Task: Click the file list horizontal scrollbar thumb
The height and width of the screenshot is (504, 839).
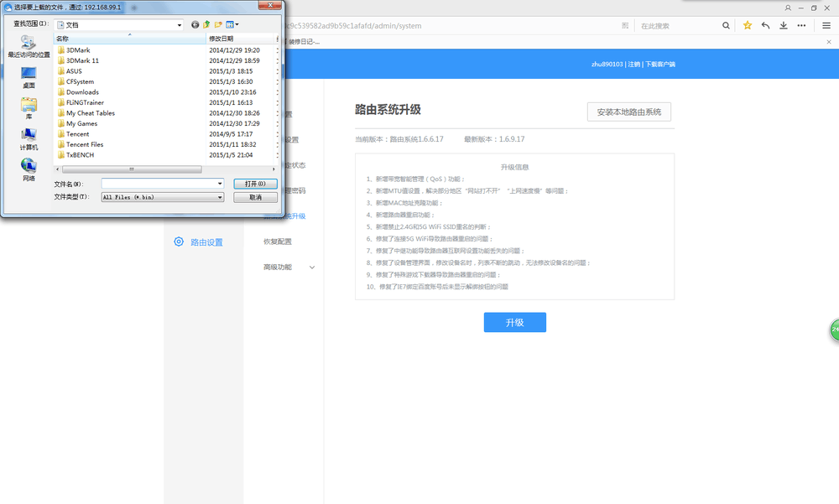Action: pos(132,169)
